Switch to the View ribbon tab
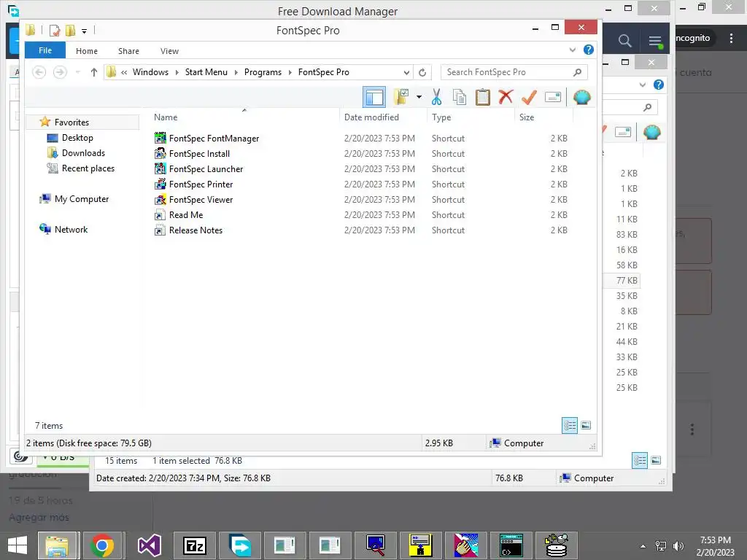 pos(169,51)
